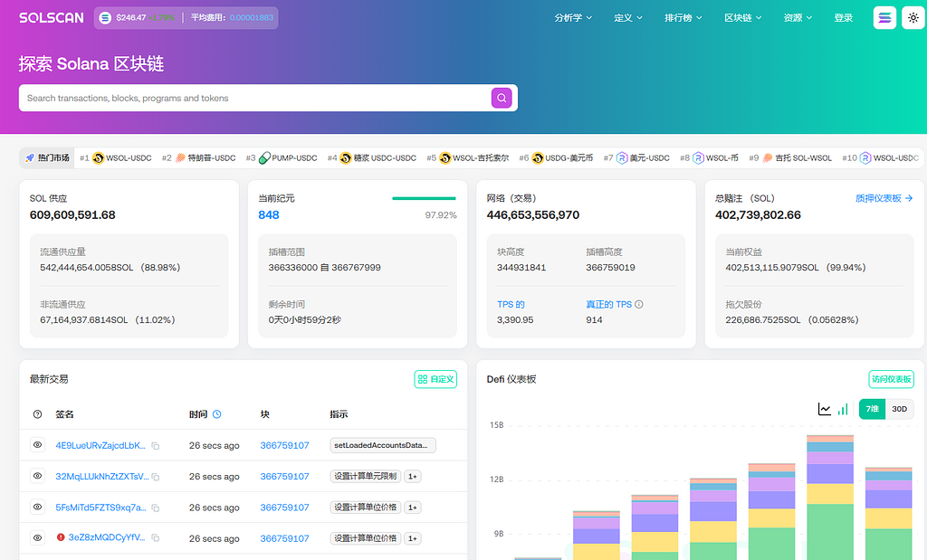Click the info icon next to 真正的 TPS
This screenshot has width=927, height=560.
point(639,305)
